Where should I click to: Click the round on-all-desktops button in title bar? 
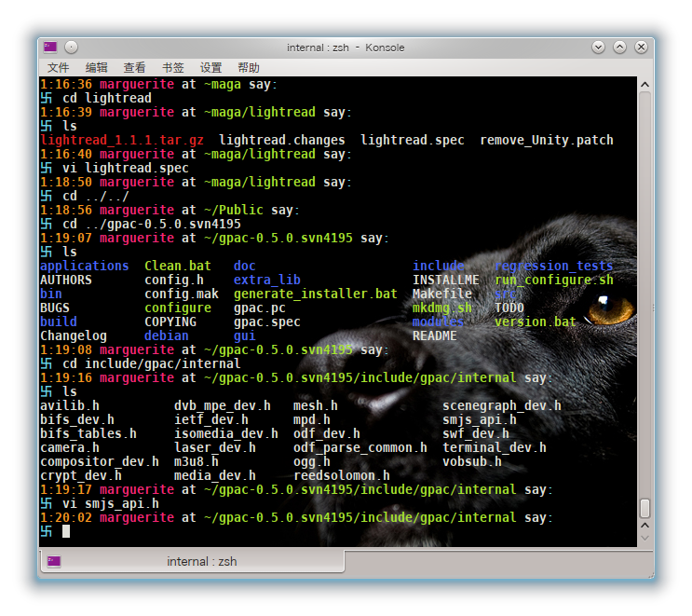[x=71, y=47]
